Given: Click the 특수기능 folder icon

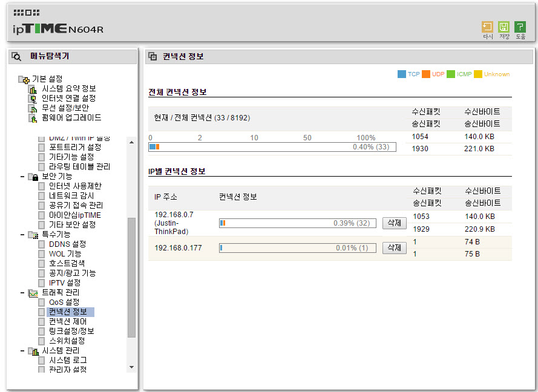Looking at the screenshot, I should [x=33, y=235].
